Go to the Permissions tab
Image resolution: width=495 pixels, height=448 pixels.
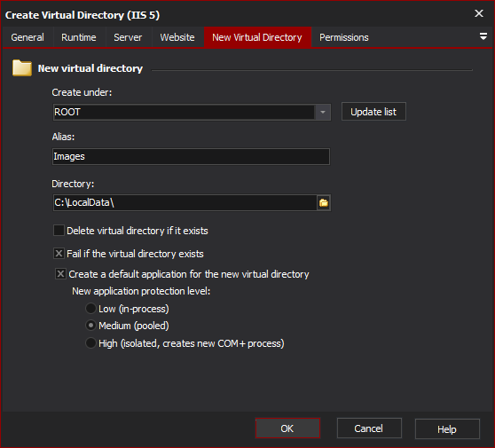(x=344, y=37)
